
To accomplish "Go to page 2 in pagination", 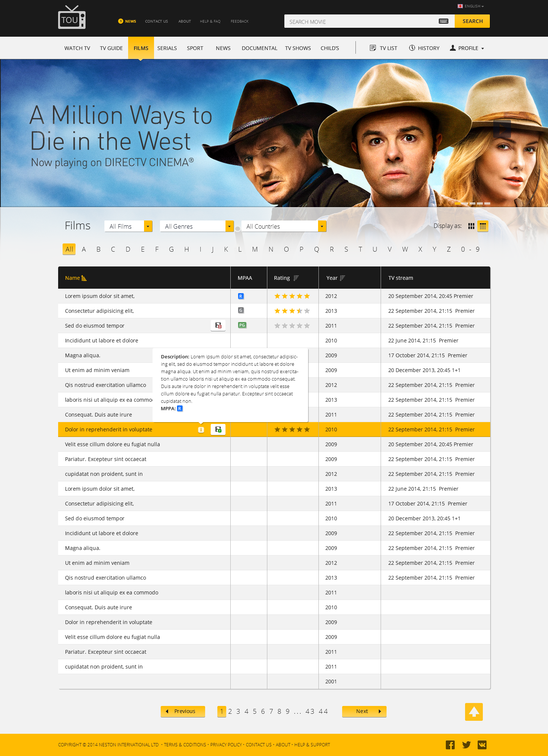I will click(x=230, y=711).
